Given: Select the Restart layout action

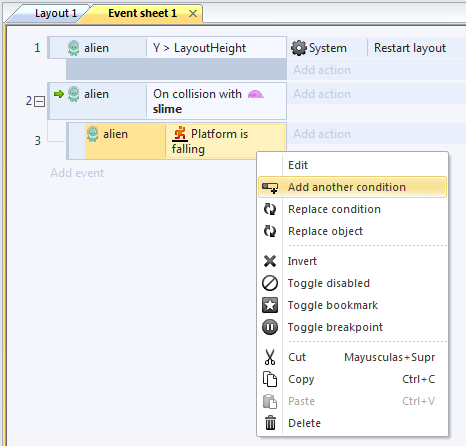Looking at the screenshot, I should pos(410,48).
